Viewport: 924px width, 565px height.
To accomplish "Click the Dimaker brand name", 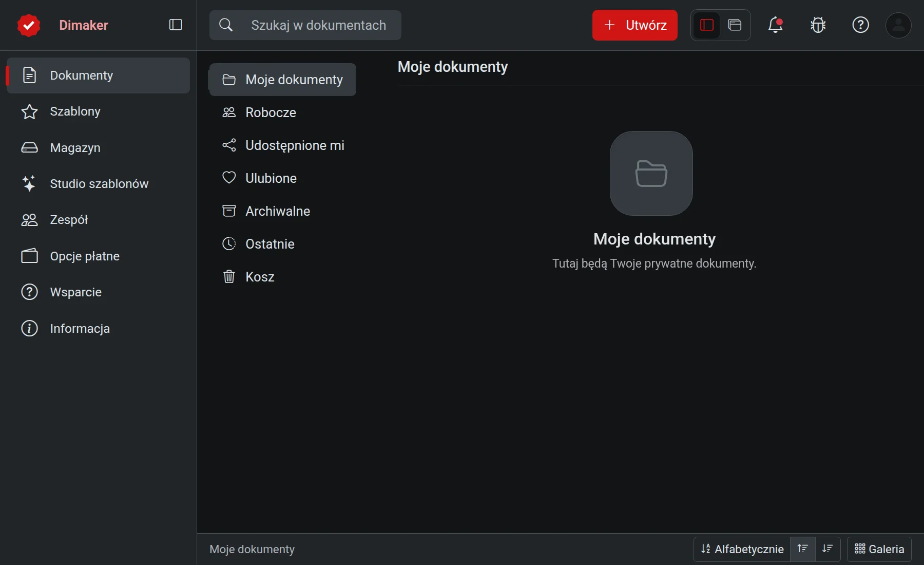I will tap(84, 25).
